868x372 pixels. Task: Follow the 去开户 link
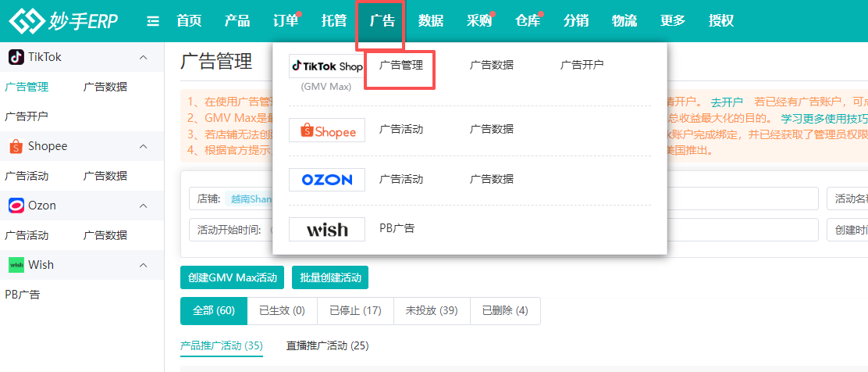727,102
